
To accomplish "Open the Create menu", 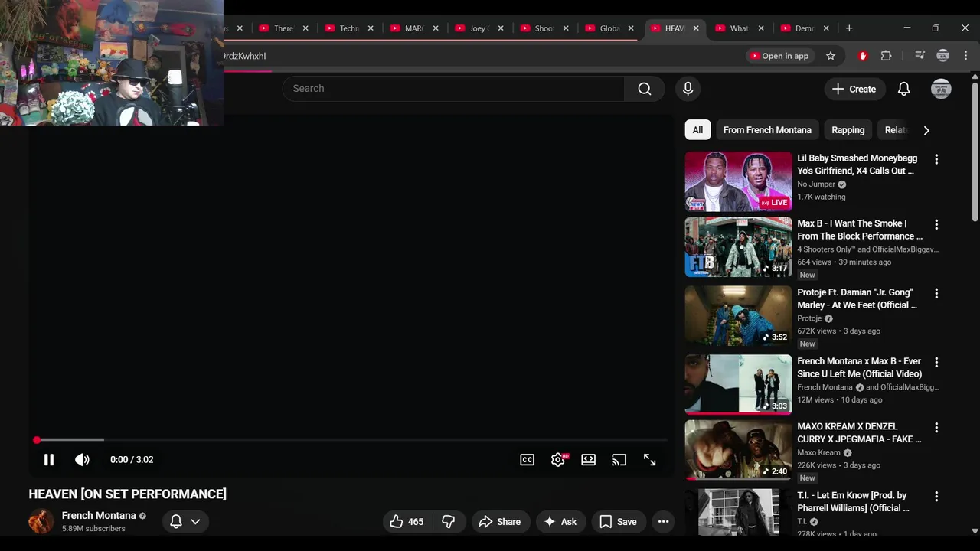I will 854,89.
